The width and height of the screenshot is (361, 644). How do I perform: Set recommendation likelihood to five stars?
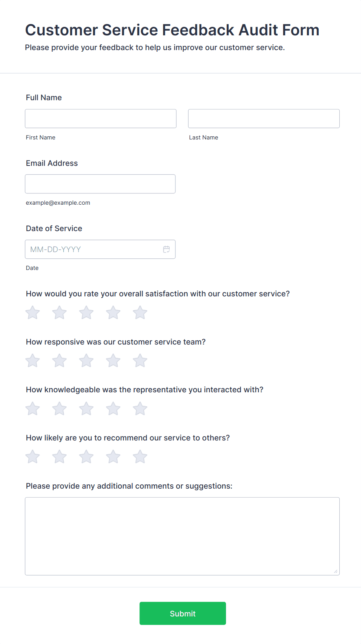pos(140,457)
